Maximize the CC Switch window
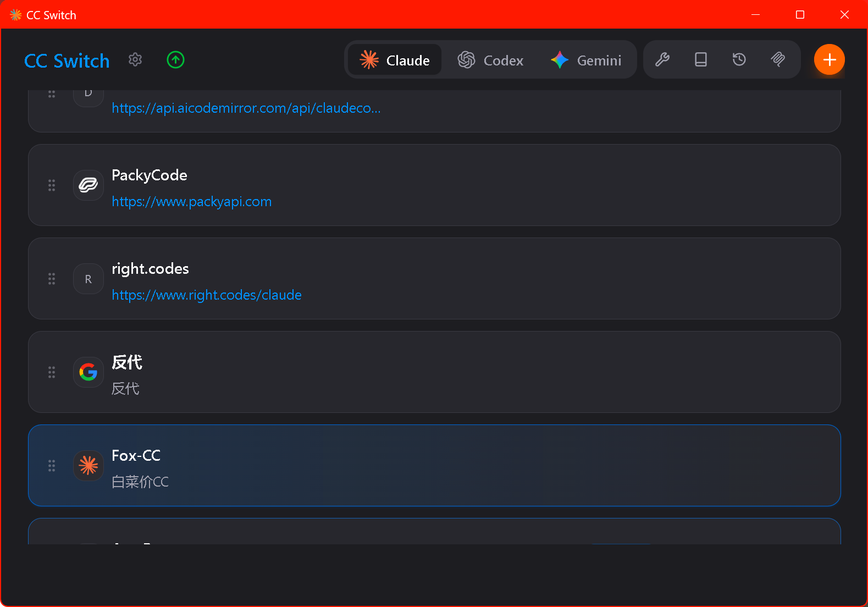868x607 pixels. [x=800, y=14]
